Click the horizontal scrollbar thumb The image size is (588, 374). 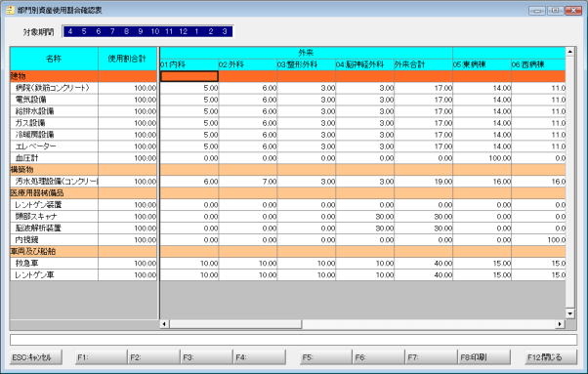[235, 324]
